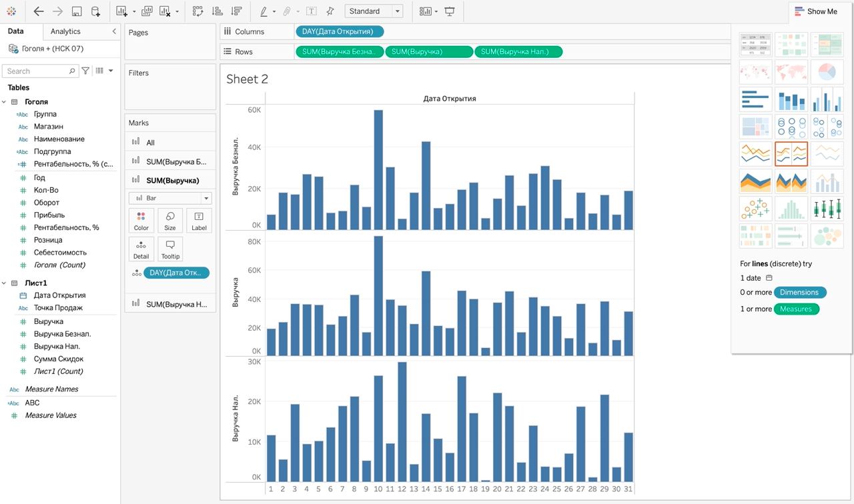854x504 pixels.
Task: Select the Measure Names field
Action: [x=51, y=389]
